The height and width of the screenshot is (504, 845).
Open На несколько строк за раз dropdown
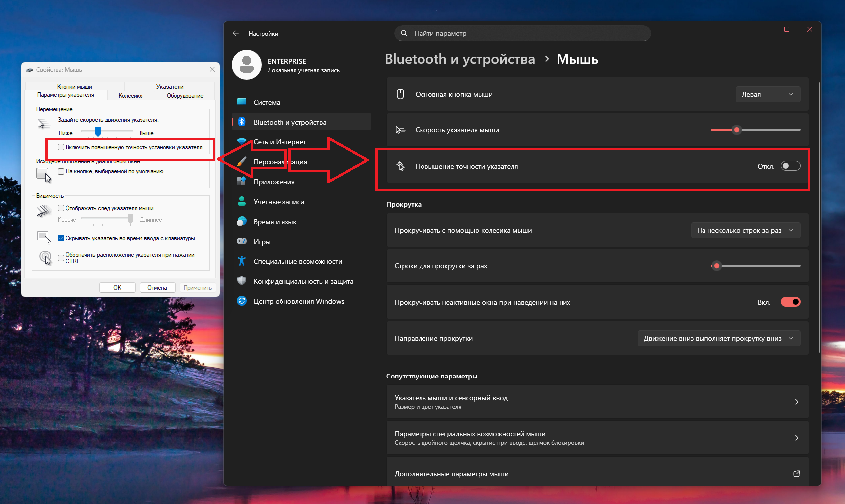click(x=745, y=230)
